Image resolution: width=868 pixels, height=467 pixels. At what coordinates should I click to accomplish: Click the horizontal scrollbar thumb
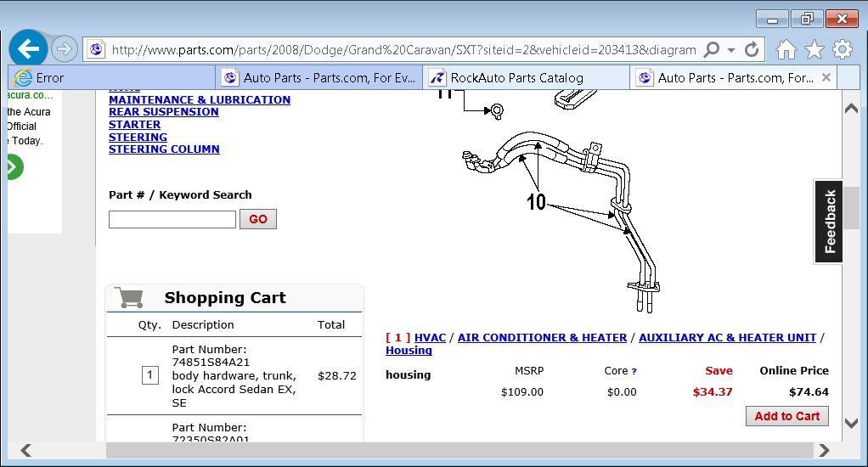click(459, 450)
